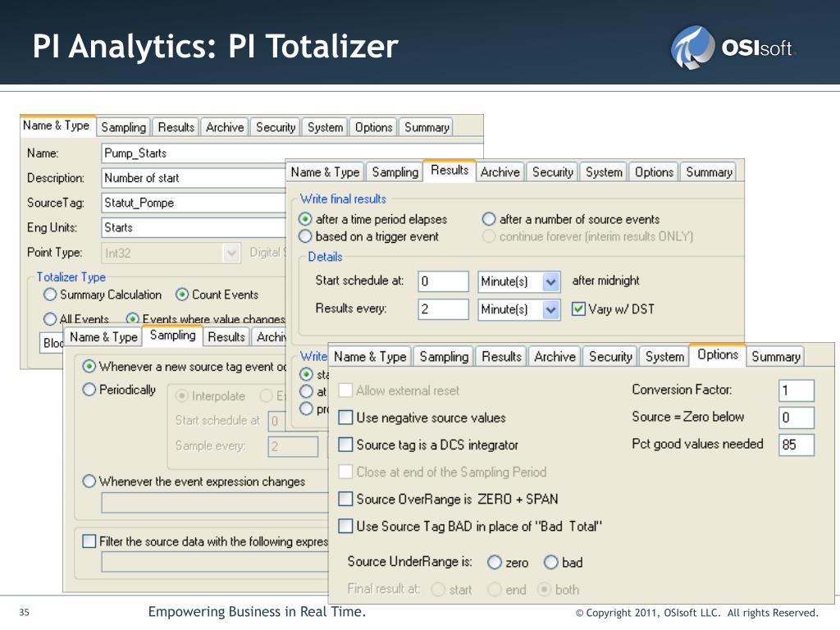This screenshot has width=840, height=630.
Task: Click the OSIsoft logo icon
Action: (x=694, y=48)
